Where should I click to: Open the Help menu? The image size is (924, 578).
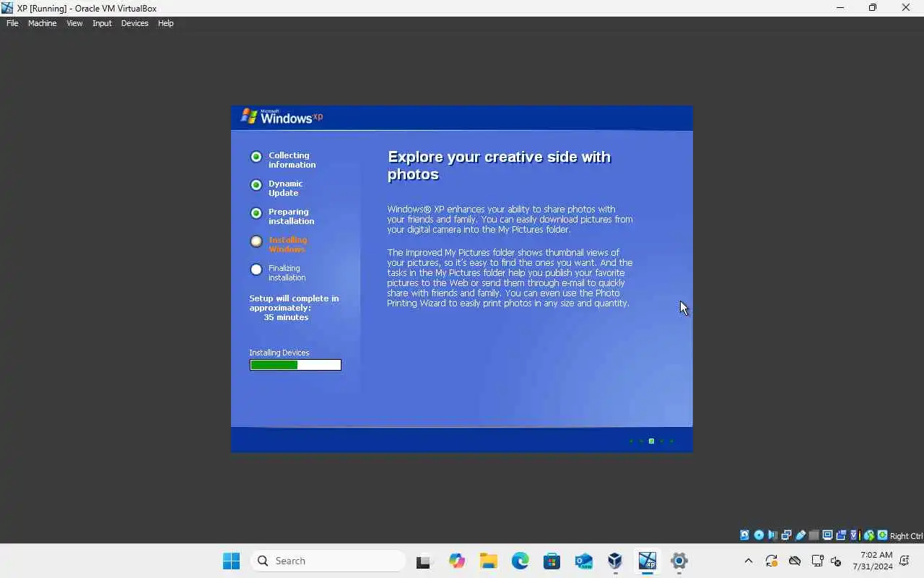(x=165, y=23)
